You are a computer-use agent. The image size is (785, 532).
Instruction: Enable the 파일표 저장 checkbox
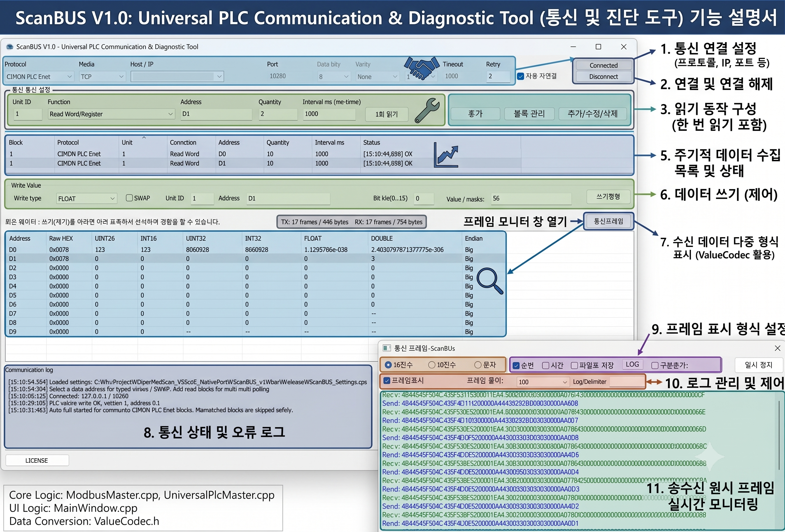coord(574,365)
